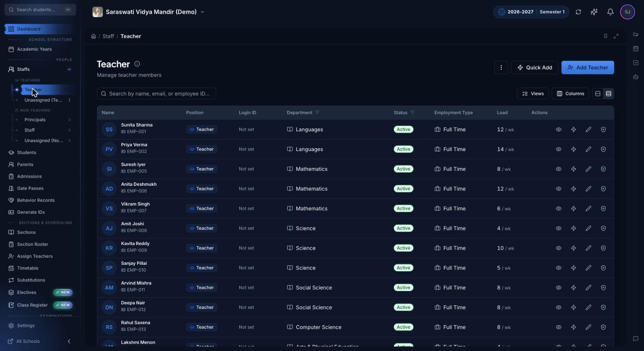The image size is (644, 351).
Task: Click lightning quick action for Priya Verma
Action: pos(573,149)
